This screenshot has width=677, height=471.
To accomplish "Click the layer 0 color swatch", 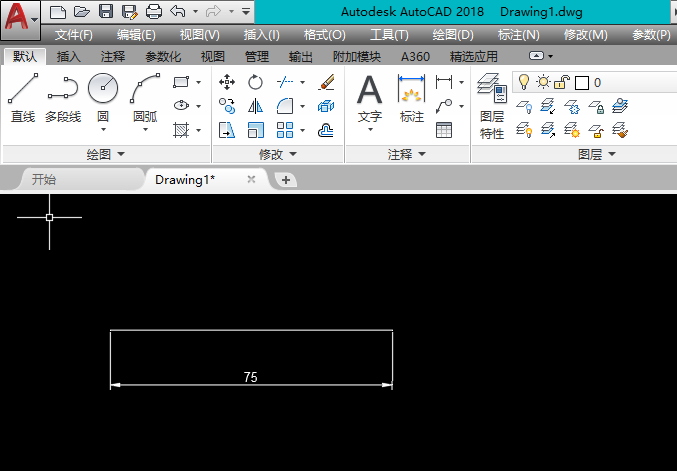I will tap(582, 83).
